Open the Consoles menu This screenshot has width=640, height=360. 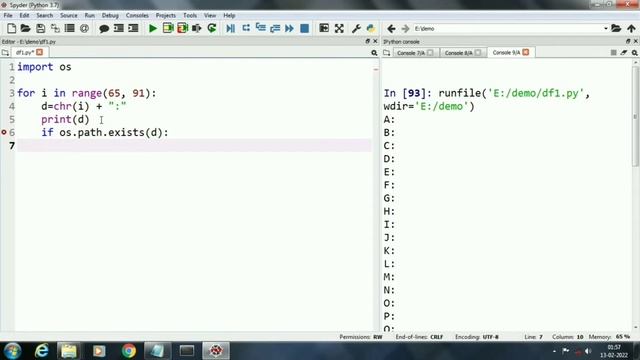point(137,15)
